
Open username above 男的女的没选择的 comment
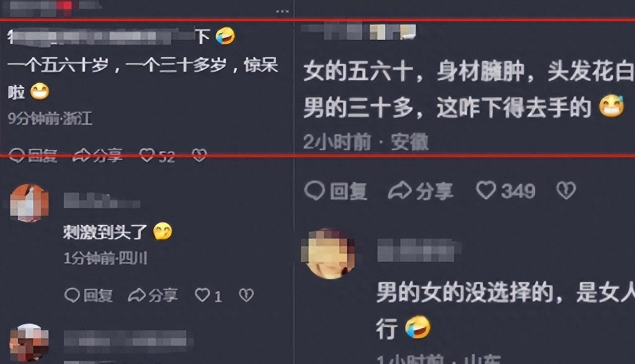pos(419,250)
